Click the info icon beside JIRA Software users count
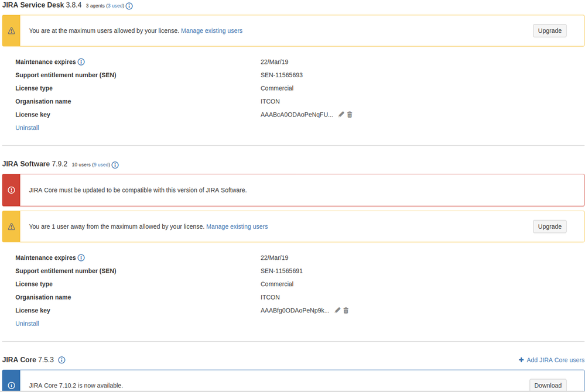 point(115,165)
